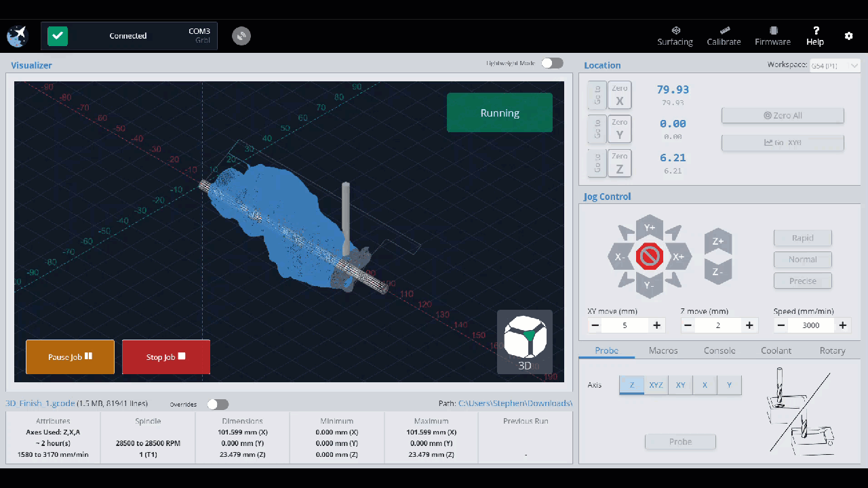Click the red jog cancel icon
Image resolution: width=868 pixels, height=488 pixels.
650,258
